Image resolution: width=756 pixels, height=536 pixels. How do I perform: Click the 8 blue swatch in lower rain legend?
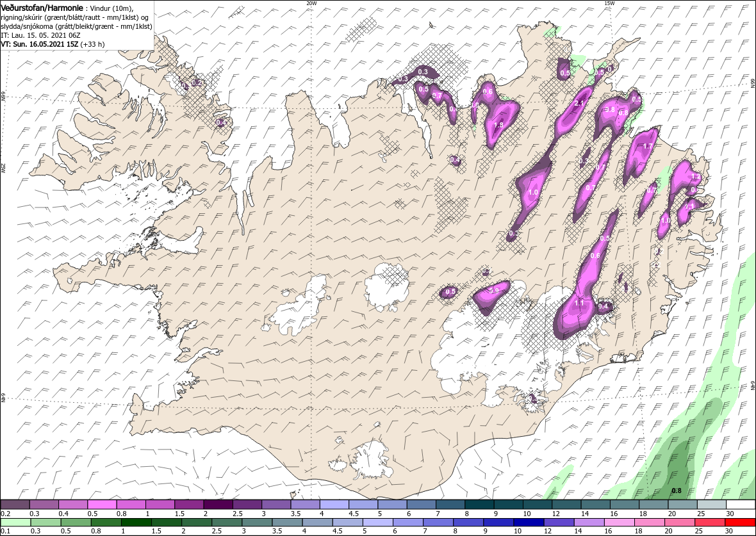(x=468, y=523)
